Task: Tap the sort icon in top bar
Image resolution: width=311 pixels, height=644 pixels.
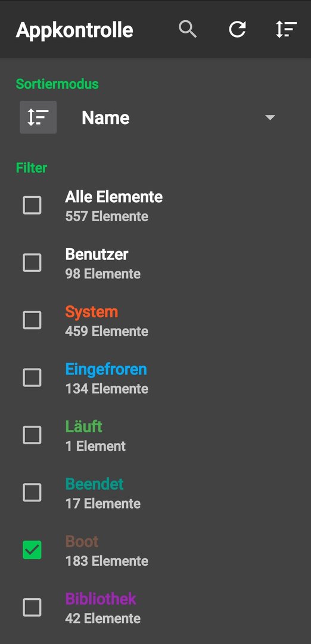Action: (286, 30)
